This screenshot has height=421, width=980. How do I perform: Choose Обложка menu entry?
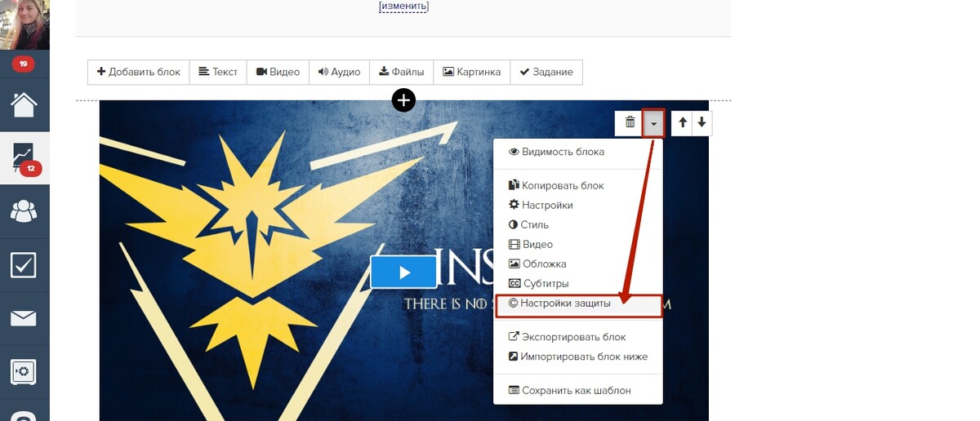click(x=578, y=264)
